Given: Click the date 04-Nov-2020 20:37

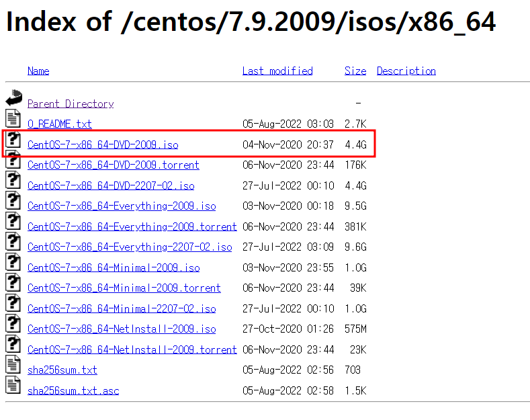Looking at the screenshot, I should [288, 144].
